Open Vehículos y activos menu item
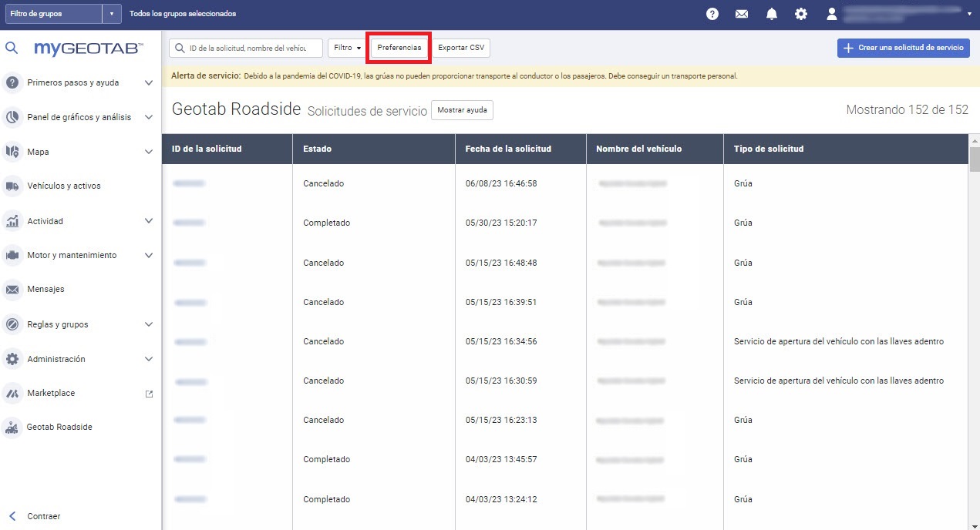This screenshot has height=530, width=980. [64, 186]
